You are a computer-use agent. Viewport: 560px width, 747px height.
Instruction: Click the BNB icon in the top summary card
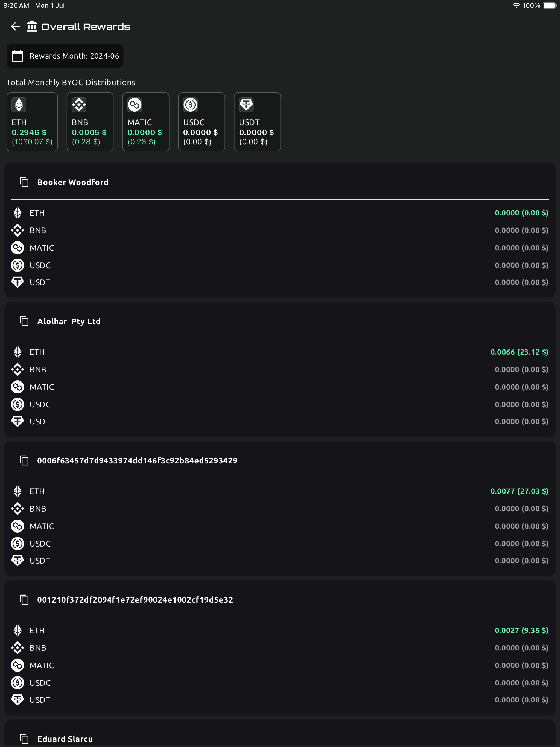79,105
